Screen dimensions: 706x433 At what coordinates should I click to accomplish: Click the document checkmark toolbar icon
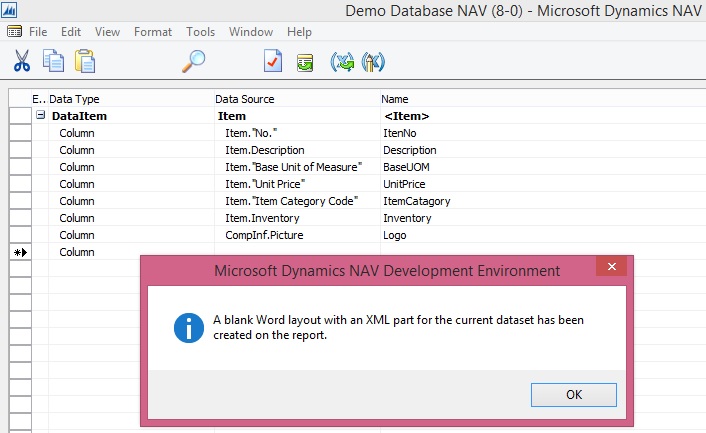pos(273,61)
